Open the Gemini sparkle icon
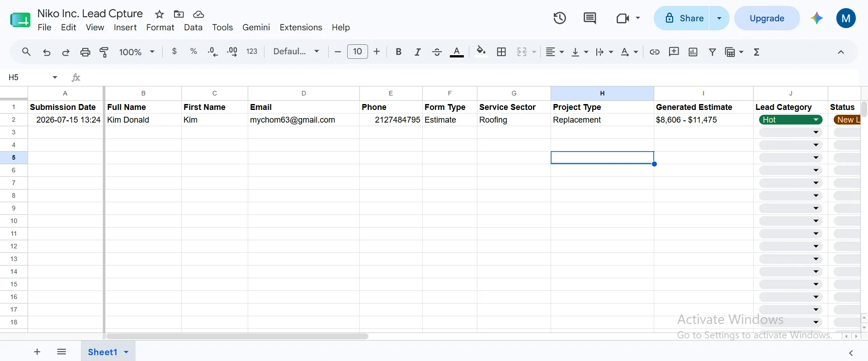 [x=816, y=18]
